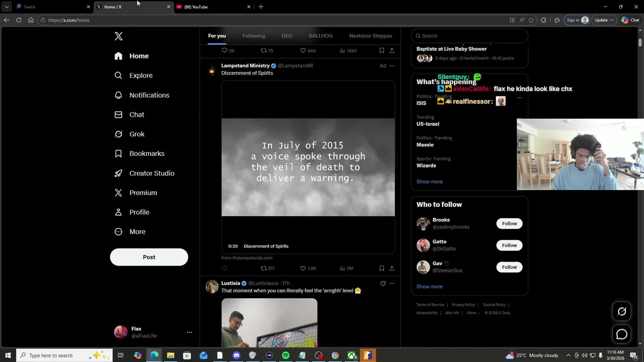This screenshot has height=362, width=644.
Task: Share the Lampstand Ministry post
Action: point(392,268)
